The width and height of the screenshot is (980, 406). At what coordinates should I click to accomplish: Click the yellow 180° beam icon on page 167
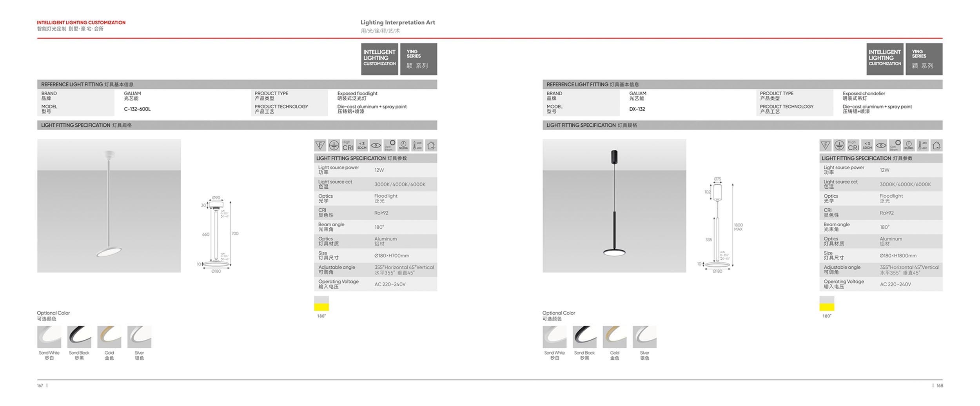(x=321, y=304)
